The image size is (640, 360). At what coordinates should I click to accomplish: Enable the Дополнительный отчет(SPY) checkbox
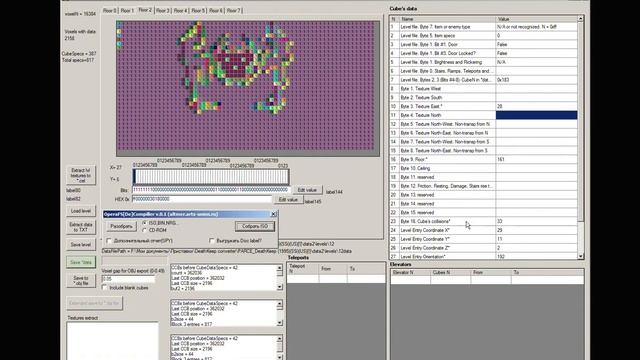(x=109, y=241)
